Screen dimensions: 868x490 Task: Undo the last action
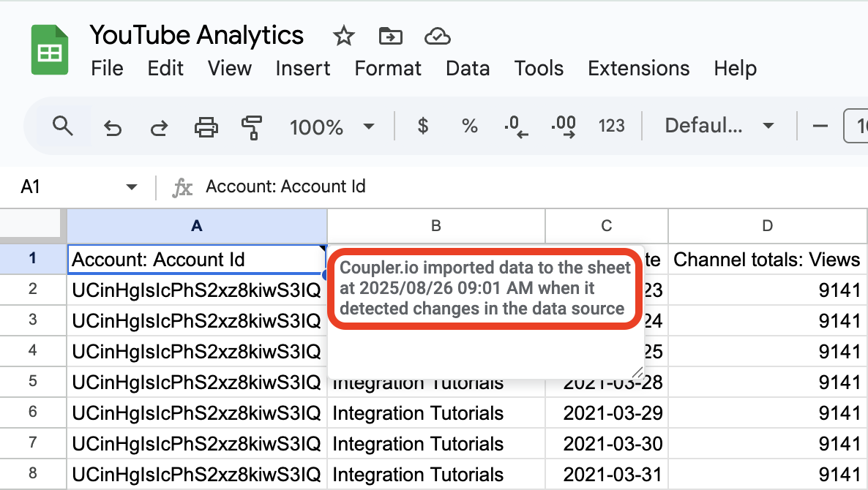[x=113, y=128]
